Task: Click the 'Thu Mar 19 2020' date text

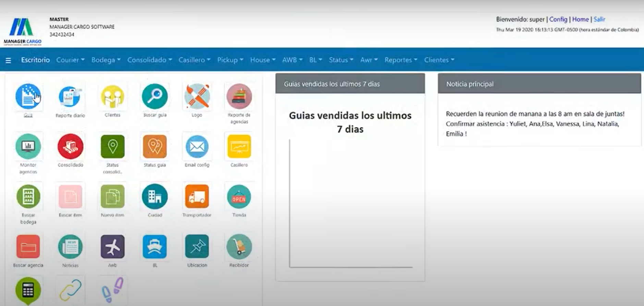Action: (567, 30)
